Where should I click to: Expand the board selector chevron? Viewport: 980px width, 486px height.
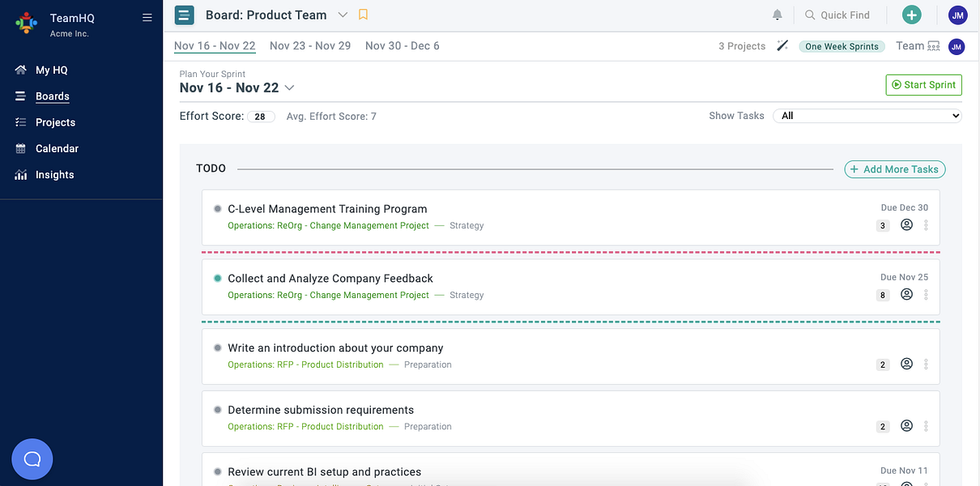coord(343,15)
